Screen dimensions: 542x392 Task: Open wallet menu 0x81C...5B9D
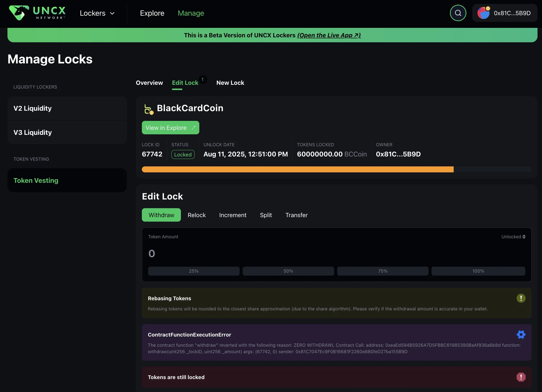(x=512, y=13)
